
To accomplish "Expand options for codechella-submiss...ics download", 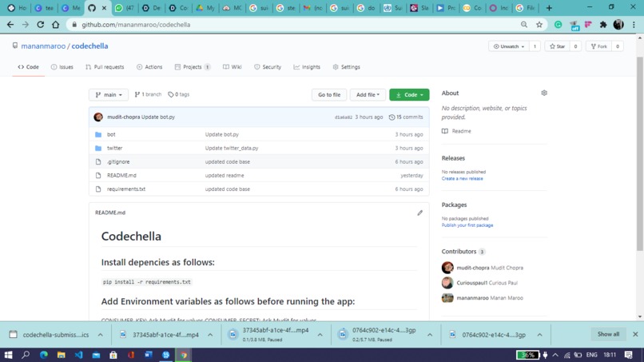I will tap(100, 335).
